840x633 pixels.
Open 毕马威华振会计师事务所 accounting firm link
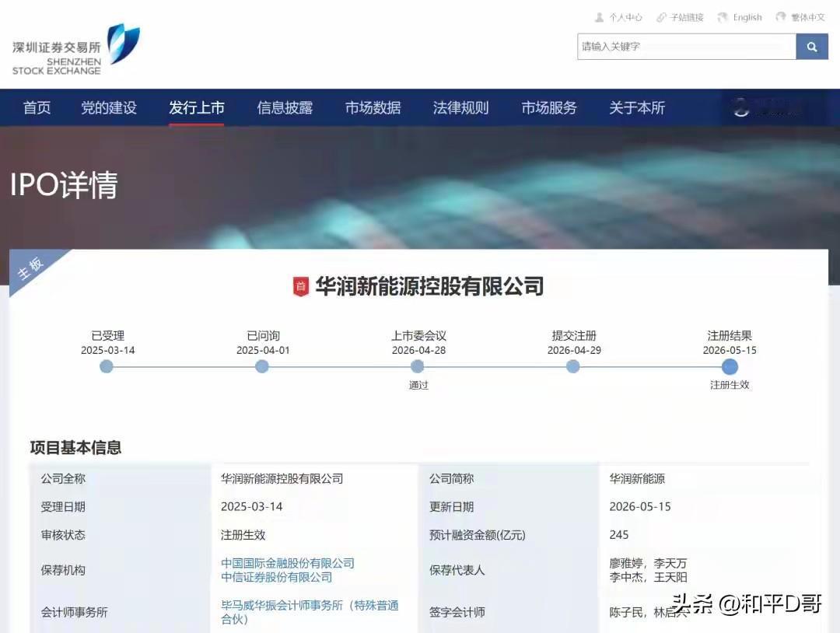click(310, 612)
